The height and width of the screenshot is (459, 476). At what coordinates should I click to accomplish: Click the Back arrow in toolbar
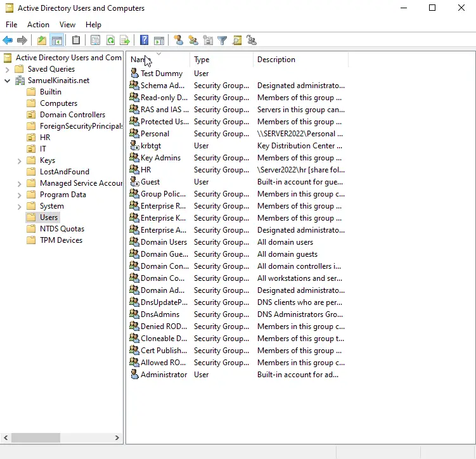[x=8, y=41]
